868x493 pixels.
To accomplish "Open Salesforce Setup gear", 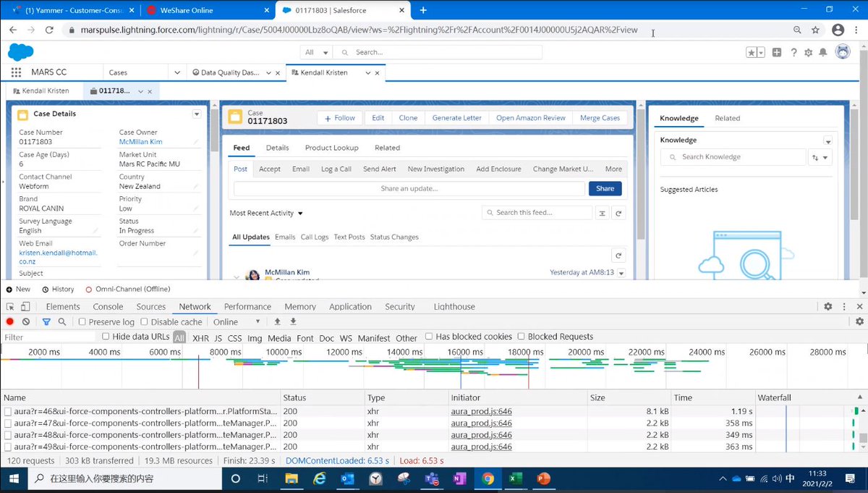I will coord(808,52).
